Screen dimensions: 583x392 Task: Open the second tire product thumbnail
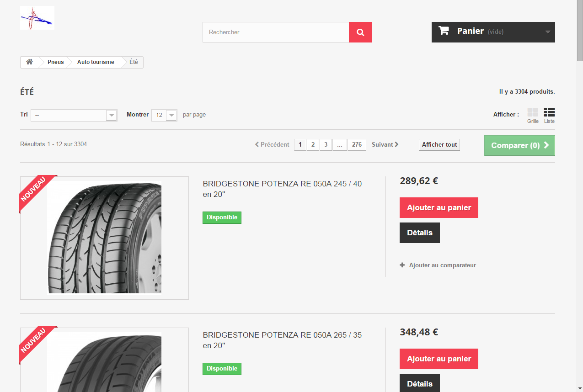click(104, 360)
